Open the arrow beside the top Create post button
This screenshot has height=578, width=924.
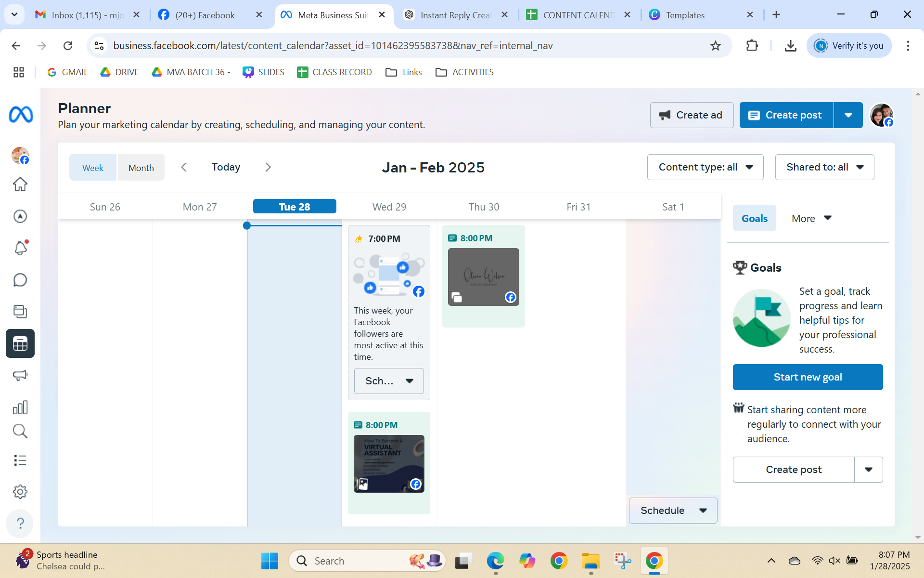(x=848, y=115)
